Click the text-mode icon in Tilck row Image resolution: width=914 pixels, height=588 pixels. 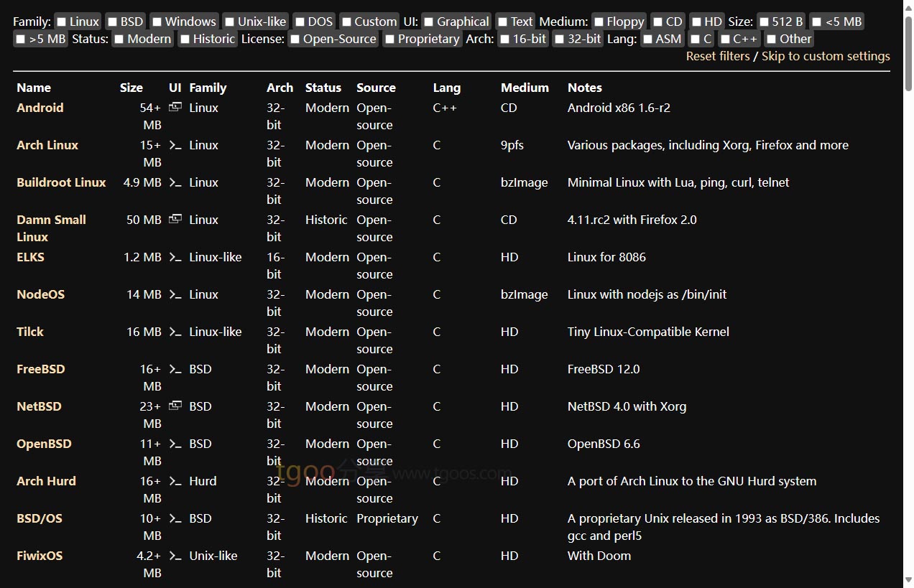(x=175, y=332)
